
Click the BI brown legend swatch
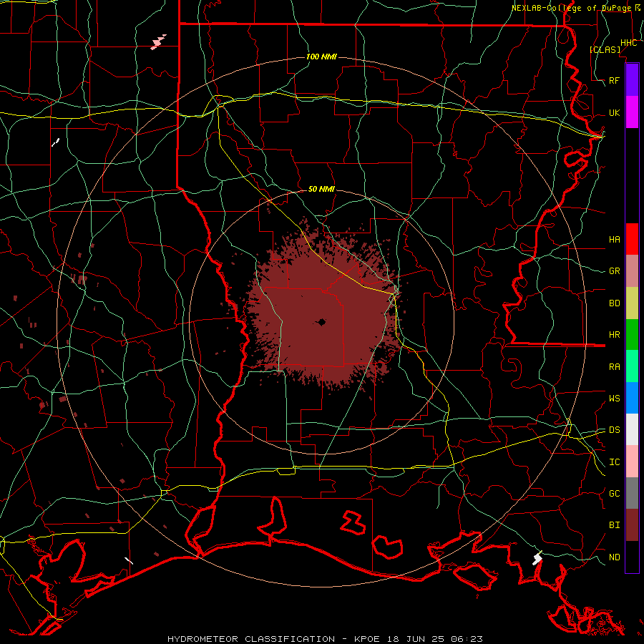pyautogui.click(x=632, y=525)
